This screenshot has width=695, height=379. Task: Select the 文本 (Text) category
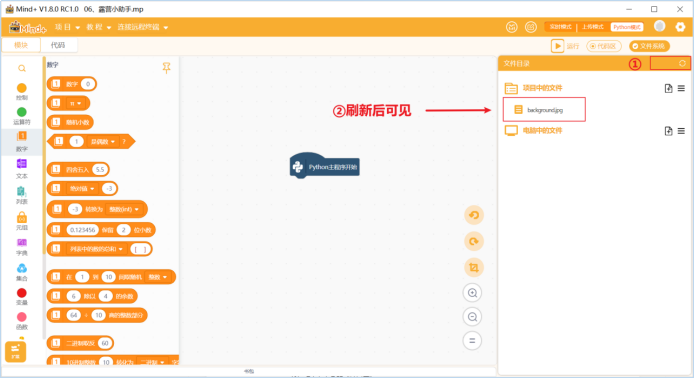pyautogui.click(x=22, y=169)
